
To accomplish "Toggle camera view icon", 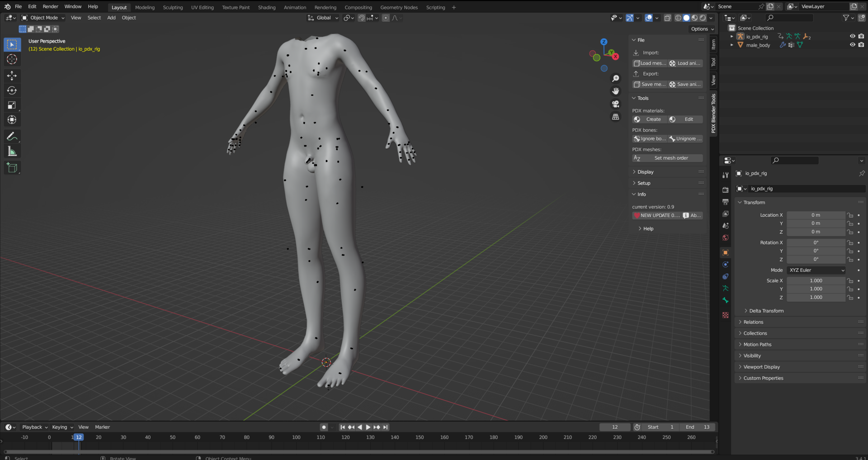I will click(x=615, y=104).
